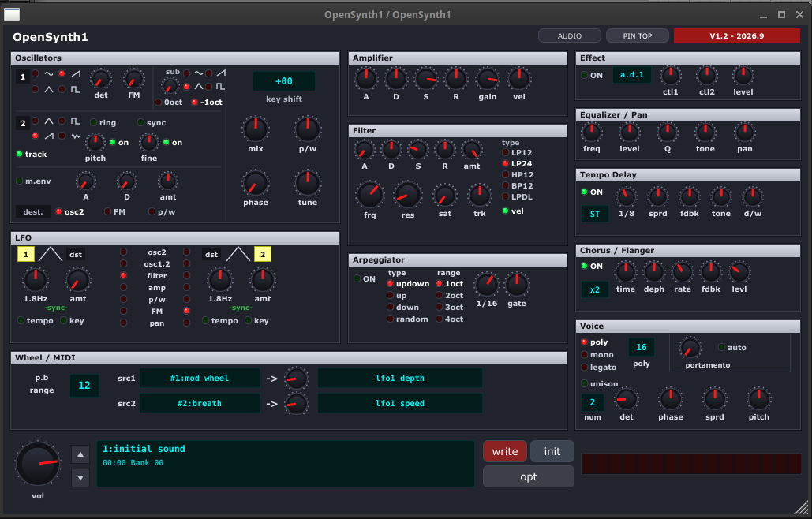Click the AUDIO button
This screenshot has height=519, width=812.
(x=570, y=35)
